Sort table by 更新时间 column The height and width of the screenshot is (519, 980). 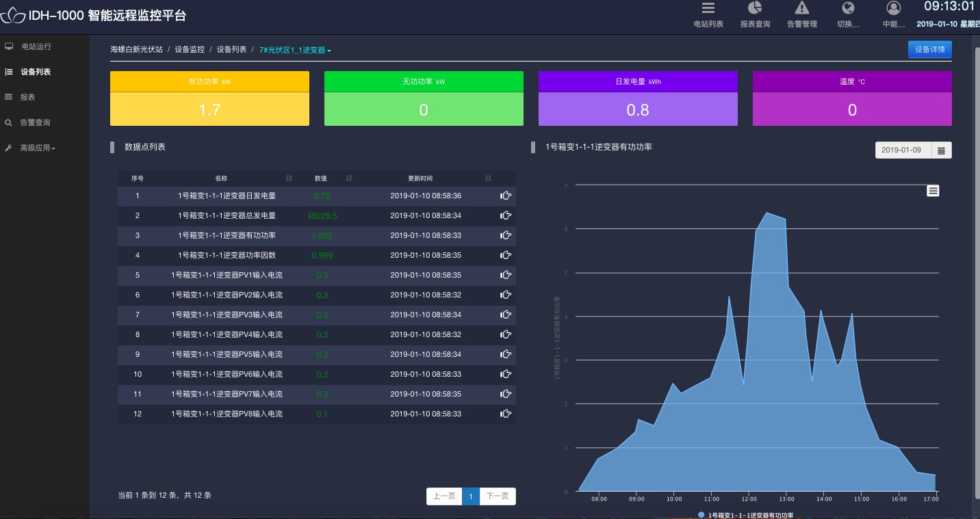(488, 178)
